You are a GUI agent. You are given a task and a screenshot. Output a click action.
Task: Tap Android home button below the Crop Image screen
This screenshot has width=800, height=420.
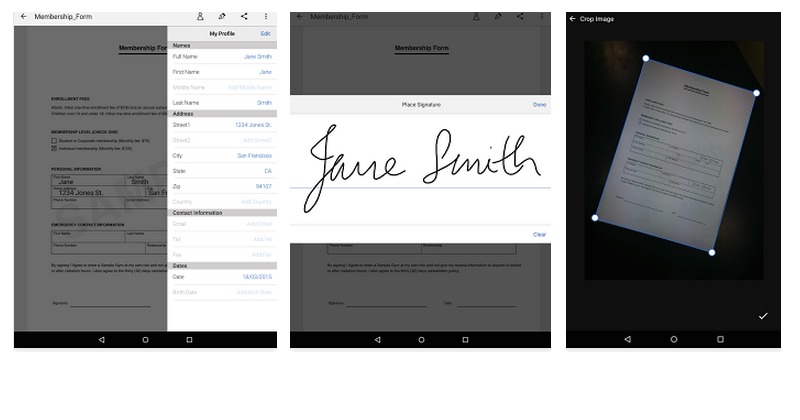(x=674, y=339)
